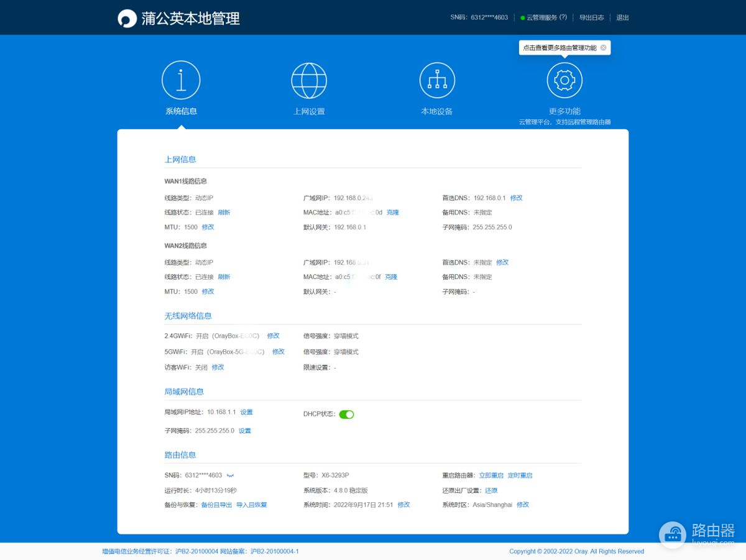Click the System Info (系统信息) circle icon

(x=181, y=80)
